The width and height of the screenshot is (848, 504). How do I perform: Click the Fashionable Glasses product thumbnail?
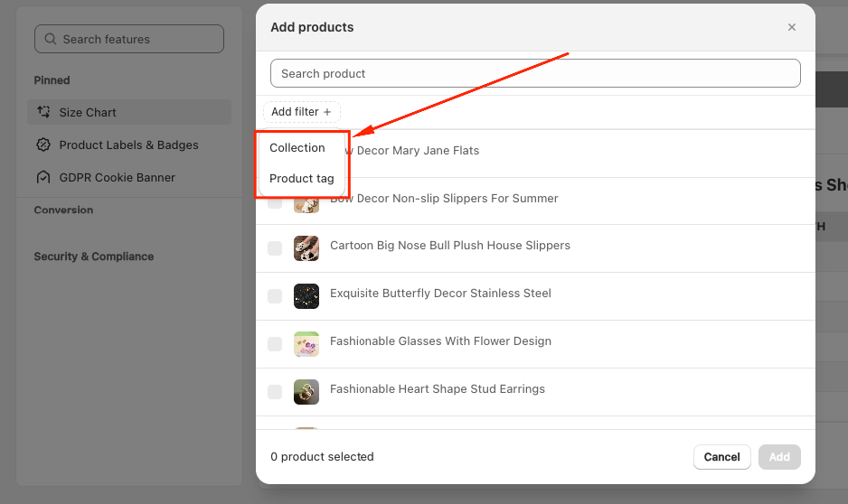pos(306,344)
